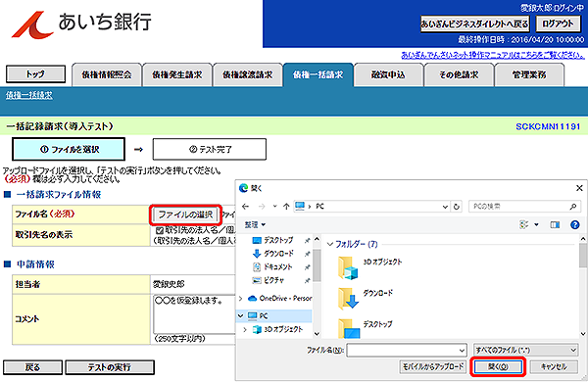Viewport: 588px width, 382px height.
Task: Open the ダウンロード folder in the file list
Action: click(x=366, y=298)
